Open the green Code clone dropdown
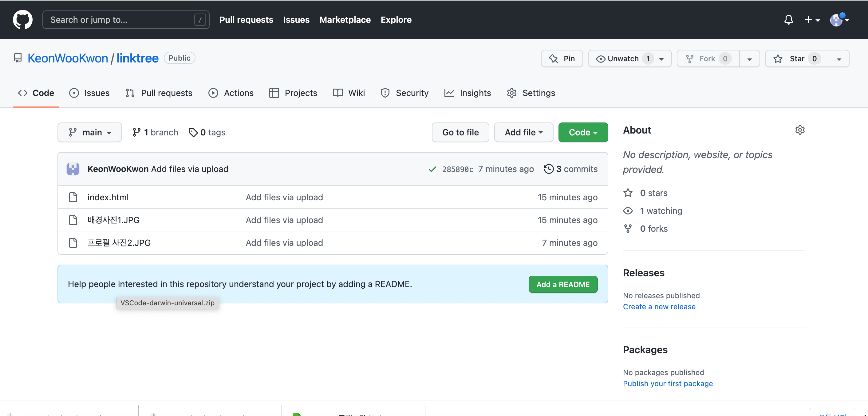868x416 pixels. [583, 132]
